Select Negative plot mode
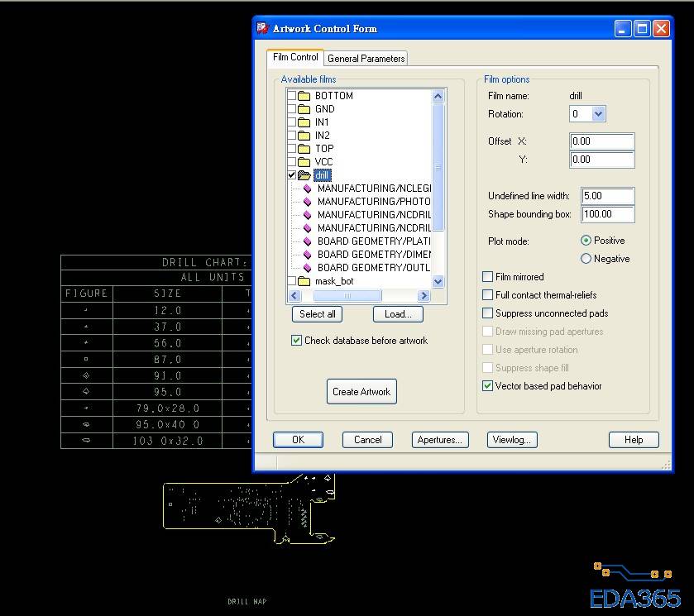This screenshot has height=616, width=694. point(586,259)
